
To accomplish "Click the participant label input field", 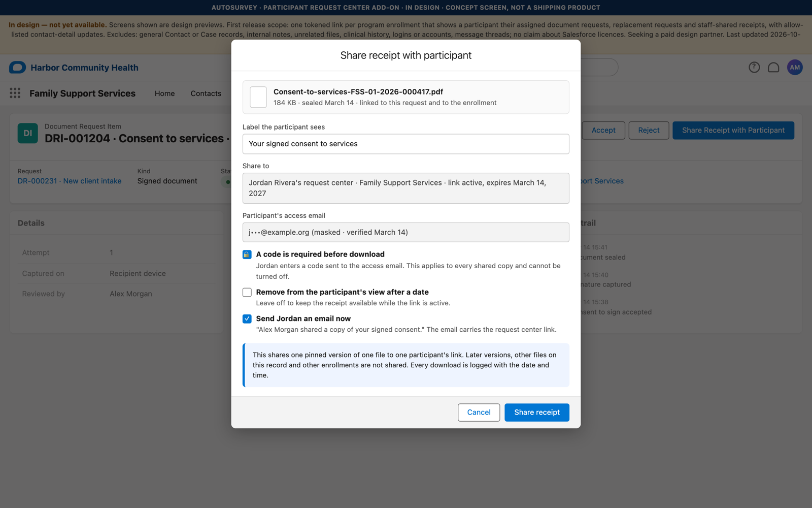I will click(406, 144).
